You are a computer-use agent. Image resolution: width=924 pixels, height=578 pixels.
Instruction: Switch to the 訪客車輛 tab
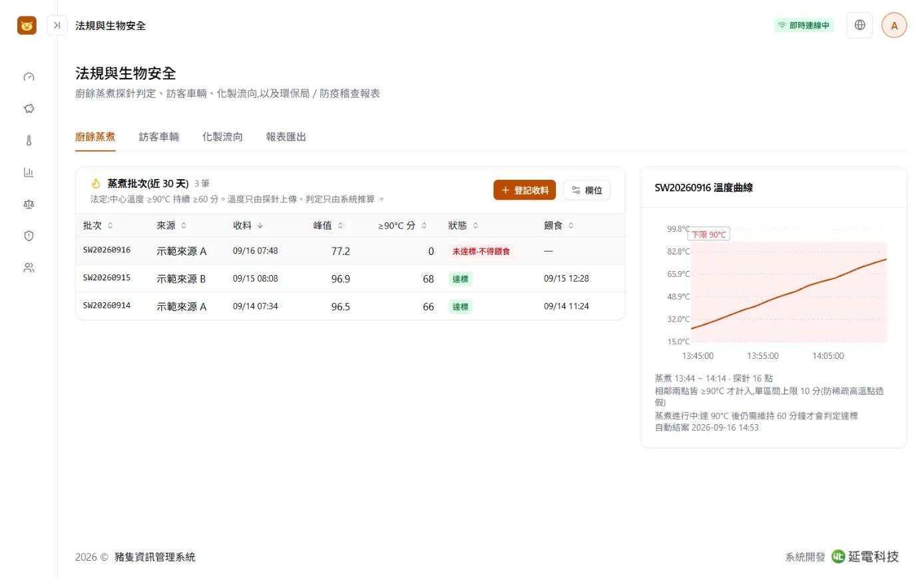[158, 137]
